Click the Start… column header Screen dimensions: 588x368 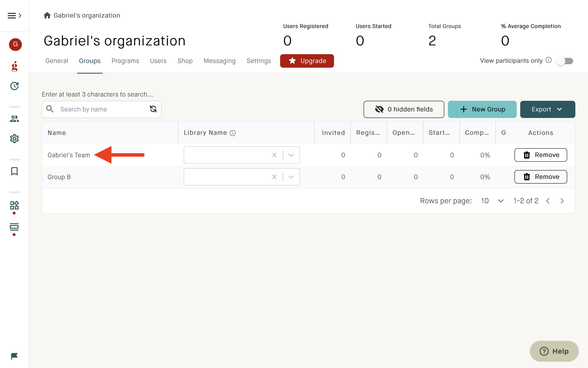click(439, 133)
